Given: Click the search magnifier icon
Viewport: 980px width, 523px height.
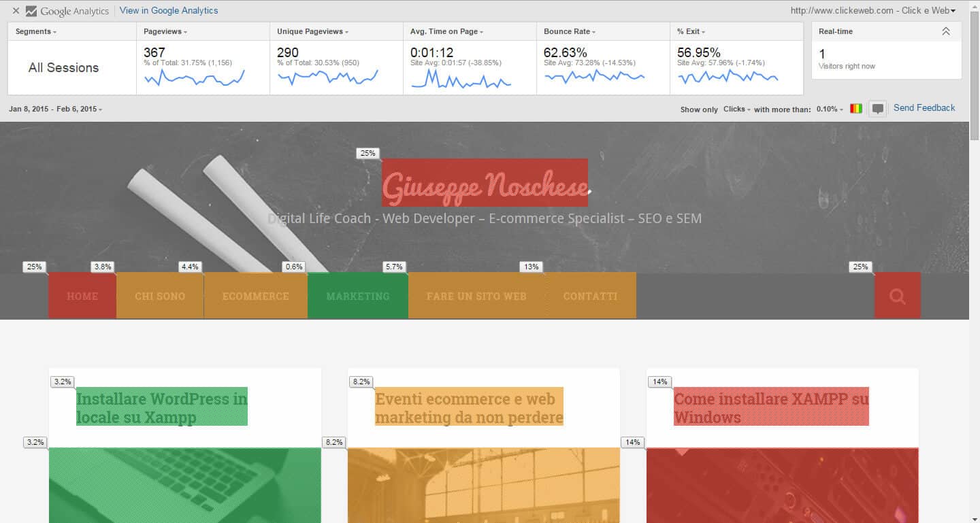Looking at the screenshot, I should 897,296.
